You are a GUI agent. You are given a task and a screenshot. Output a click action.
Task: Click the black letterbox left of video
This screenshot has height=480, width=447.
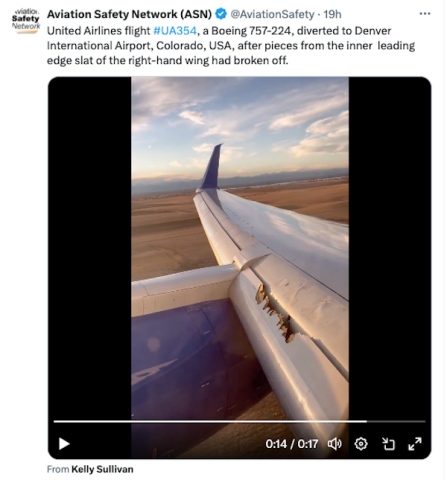coord(90,247)
